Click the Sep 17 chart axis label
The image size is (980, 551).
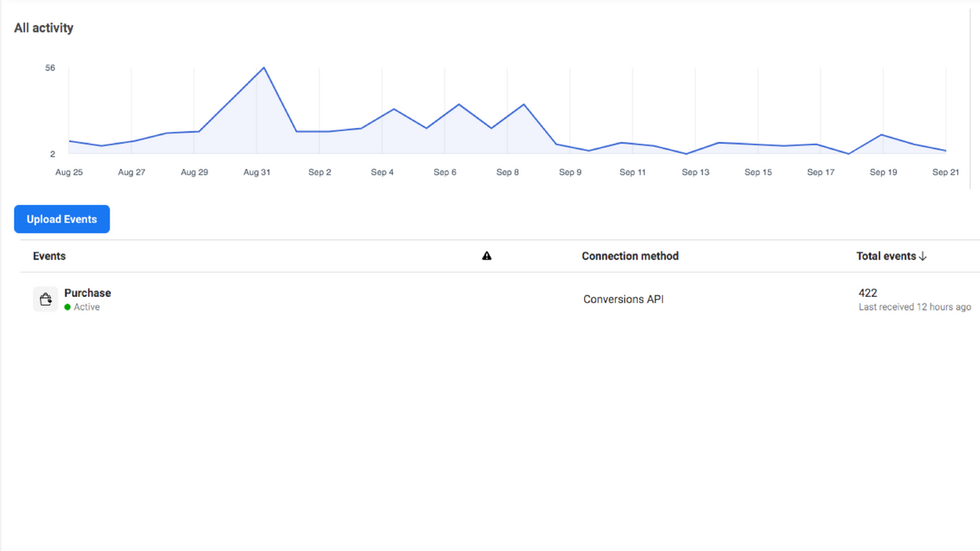coord(821,172)
